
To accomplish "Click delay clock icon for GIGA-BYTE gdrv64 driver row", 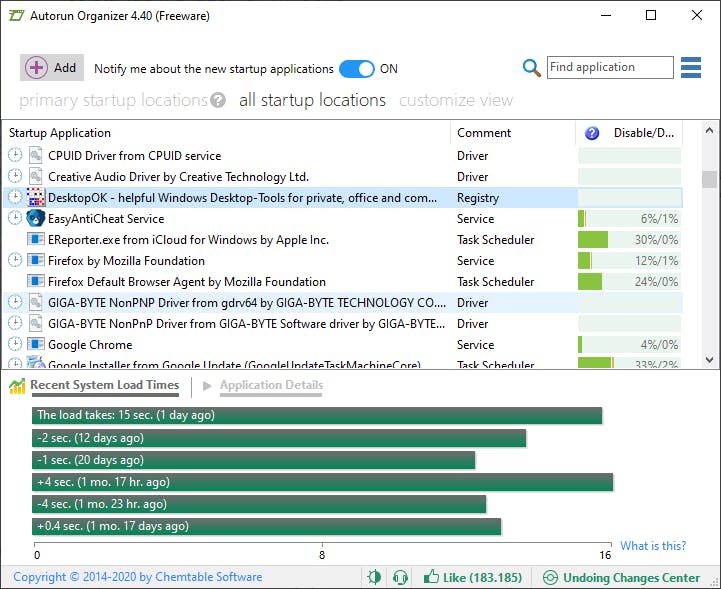I will click(15, 303).
